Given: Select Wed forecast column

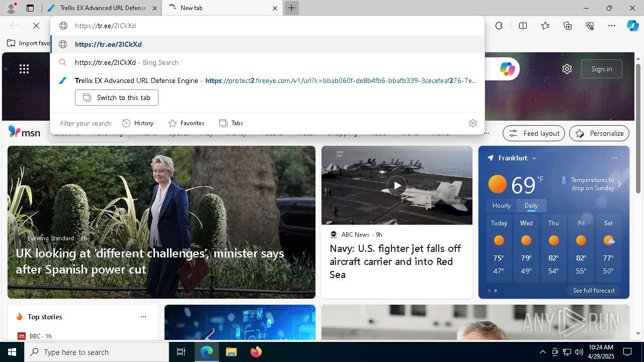Looking at the screenshot, I should click(526, 249).
